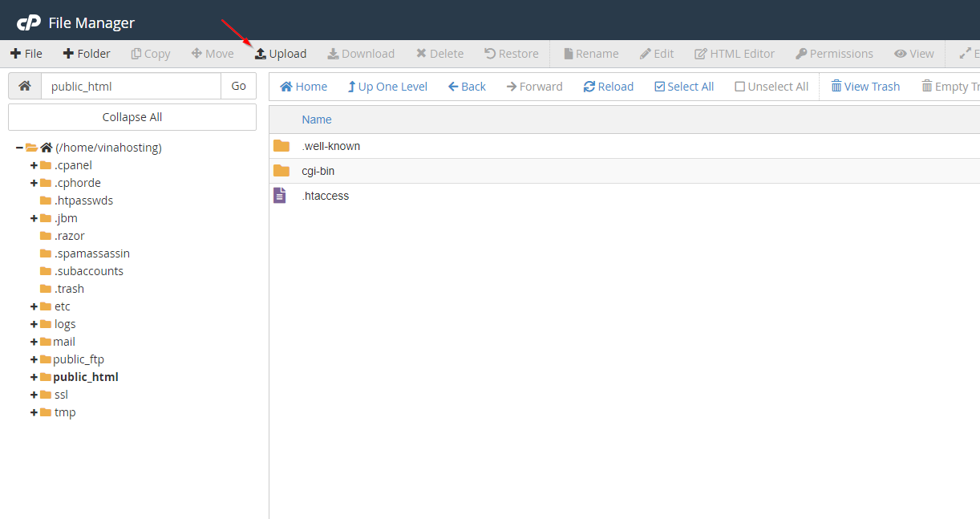Expand the mail folder node
The width and height of the screenshot is (980, 519).
pos(34,342)
